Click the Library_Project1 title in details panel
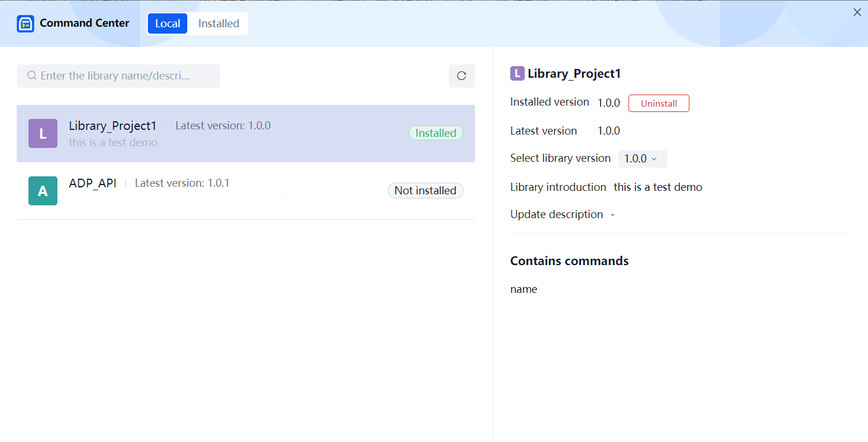The height and width of the screenshot is (442, 868). [x=574, y=74]
